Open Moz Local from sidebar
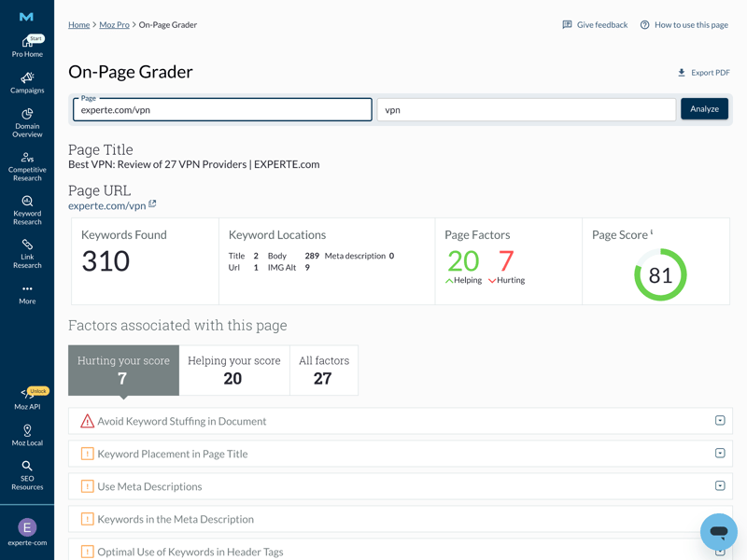This screenshot has height=560, width=747. (27, 436)
